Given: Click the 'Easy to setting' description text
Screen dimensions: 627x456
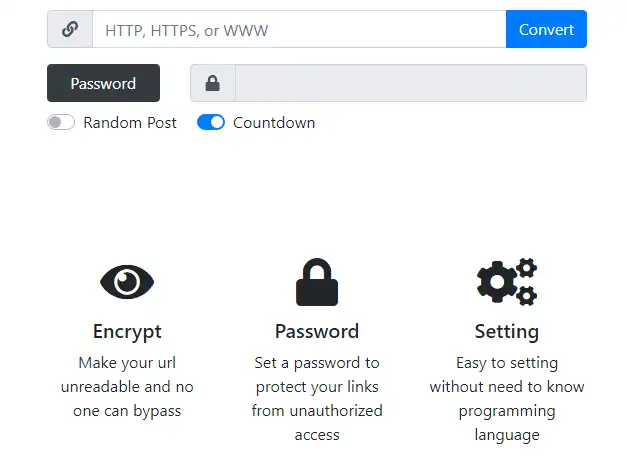Looking at the screenshot, I should point(507,398).
